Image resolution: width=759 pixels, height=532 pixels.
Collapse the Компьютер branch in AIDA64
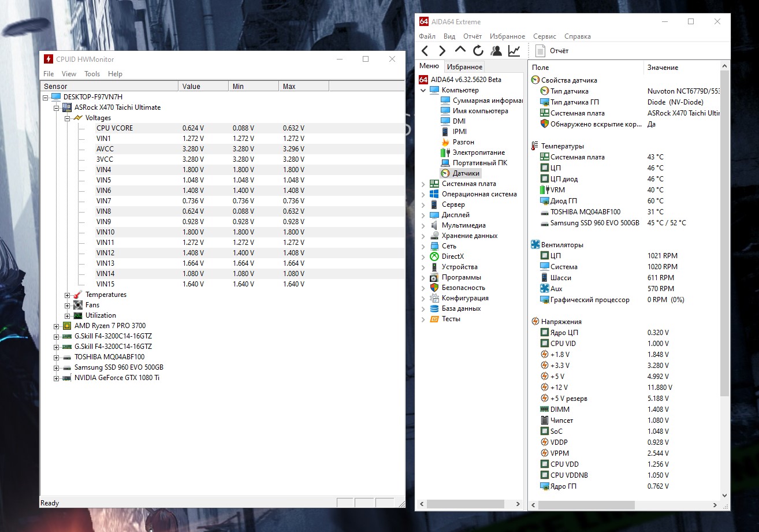coord(423,90)
